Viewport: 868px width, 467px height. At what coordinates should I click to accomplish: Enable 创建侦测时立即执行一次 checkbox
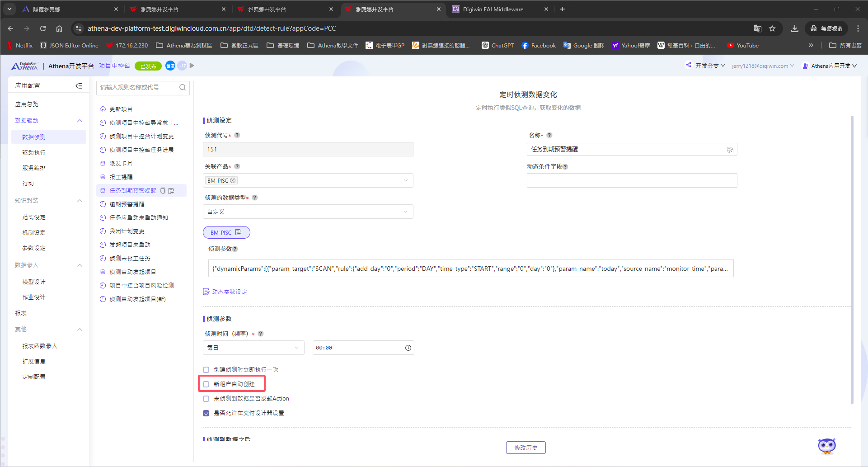(206, 370)
